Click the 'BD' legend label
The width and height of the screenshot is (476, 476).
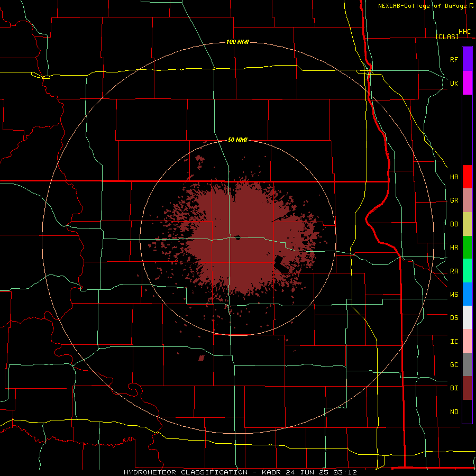[x=454, y=224]
